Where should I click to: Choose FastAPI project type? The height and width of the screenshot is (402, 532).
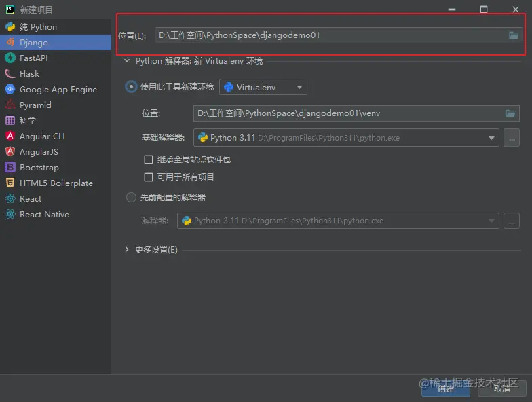point(56,58)
